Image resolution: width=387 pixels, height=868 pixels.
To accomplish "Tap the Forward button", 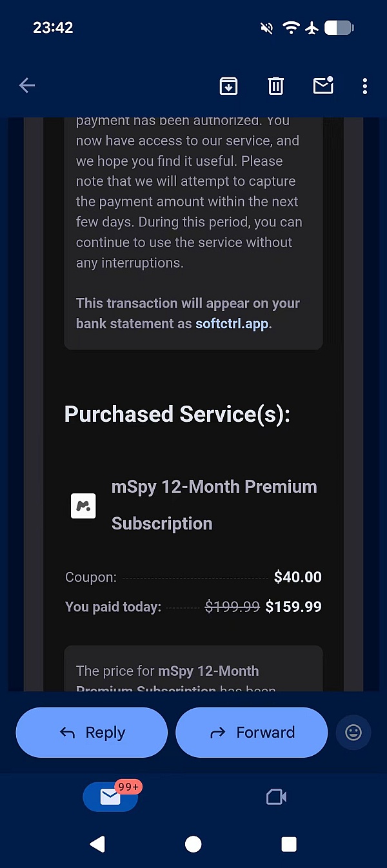I will click(x=252, y=732).
